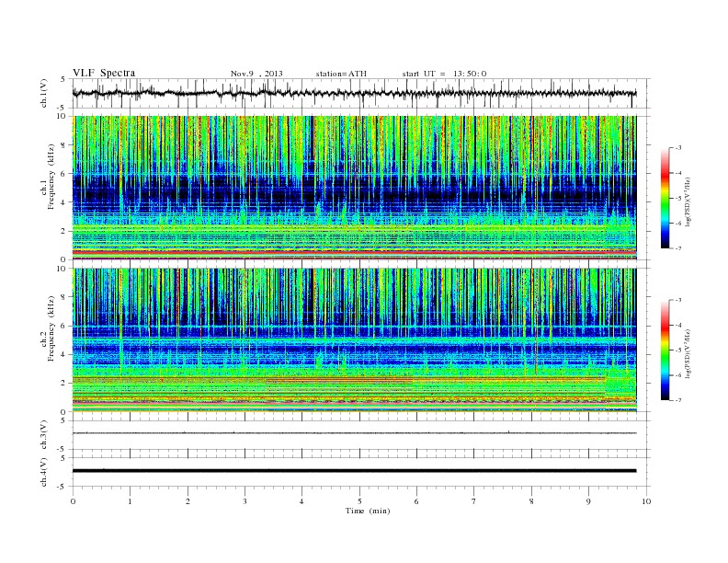
Task: Select the "Time (min)" axis label
Action: 368,511
